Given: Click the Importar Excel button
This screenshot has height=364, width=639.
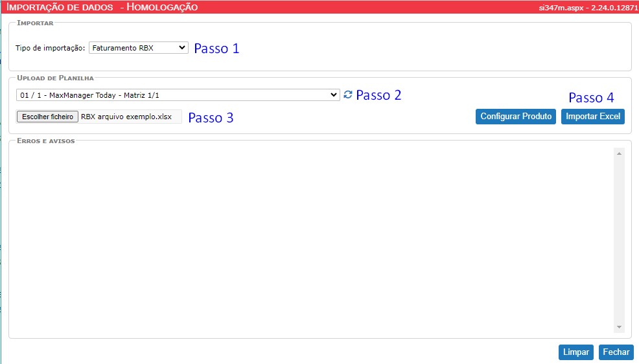Looking at the screenshot, I should (x=592, y=116).
